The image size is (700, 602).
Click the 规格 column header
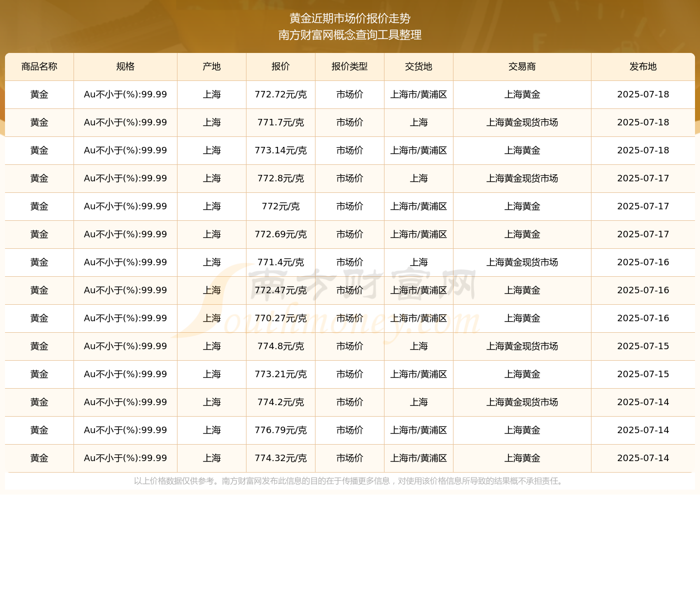(x=125, y=66)
